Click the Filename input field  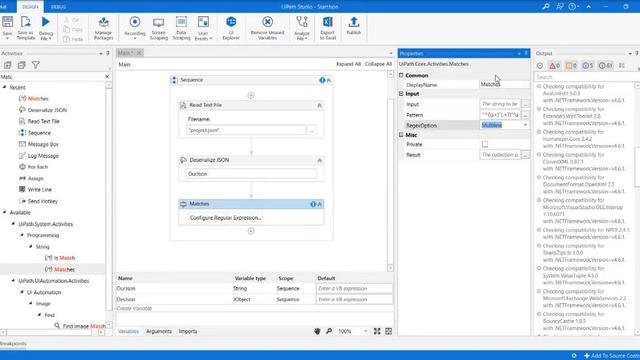246,130
